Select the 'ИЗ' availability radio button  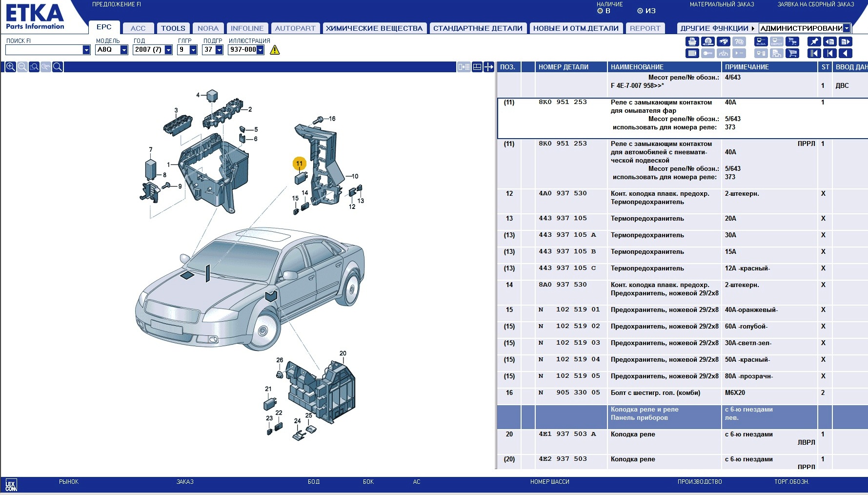click(x=640, y=11)
